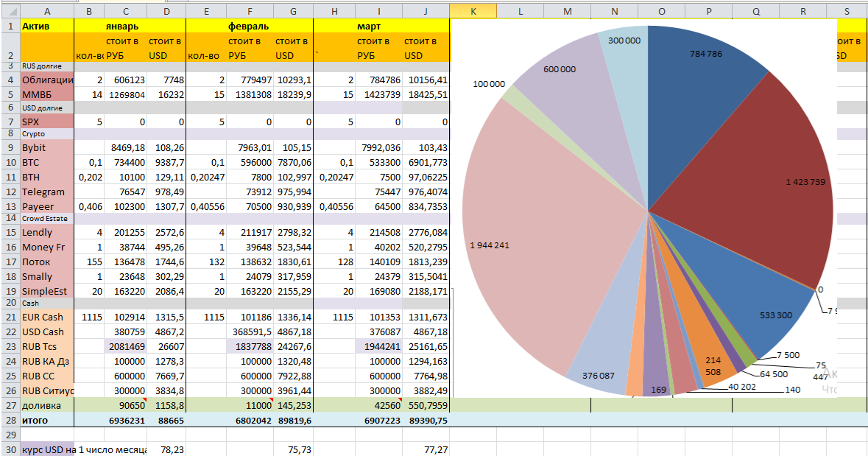Select the cell containing 606123
The height and width of the screenshot is (456, 868).
(126, 80)
